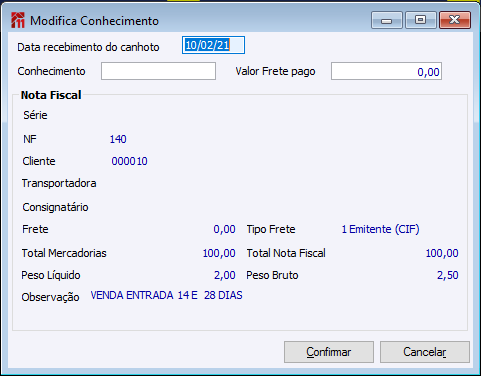Focus the Data recebimento do canhoto date field
The width and height of the screenshot is (481, 376).
coord(213,45)
